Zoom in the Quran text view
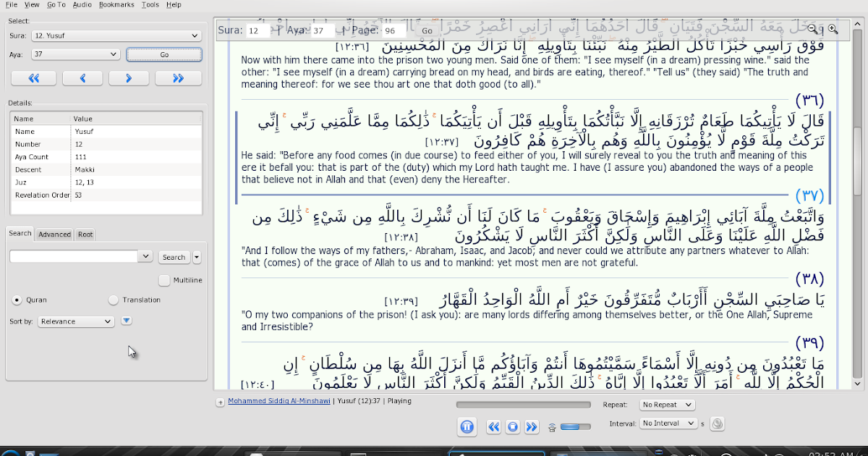This screenshot has height=456, width=868. coord(833,29)
